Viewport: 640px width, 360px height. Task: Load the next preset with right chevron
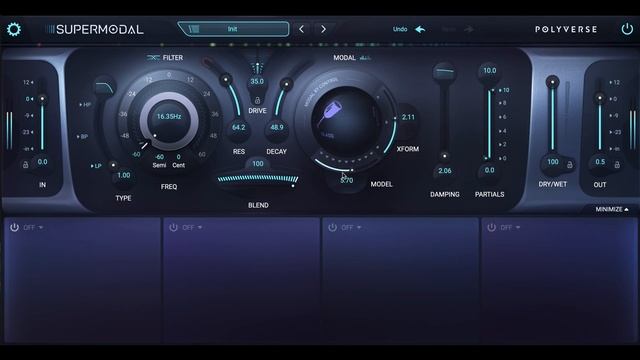(324, 29)
